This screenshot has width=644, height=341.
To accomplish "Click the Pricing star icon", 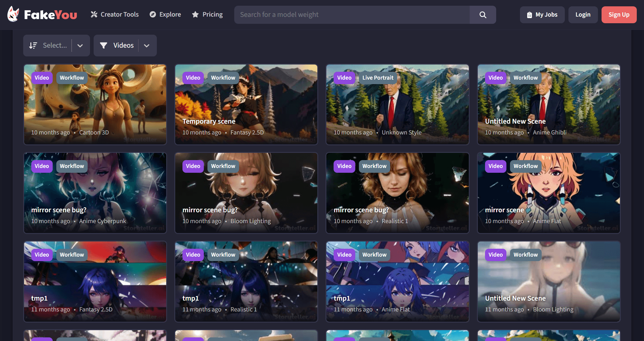I will tap(195, 14).
